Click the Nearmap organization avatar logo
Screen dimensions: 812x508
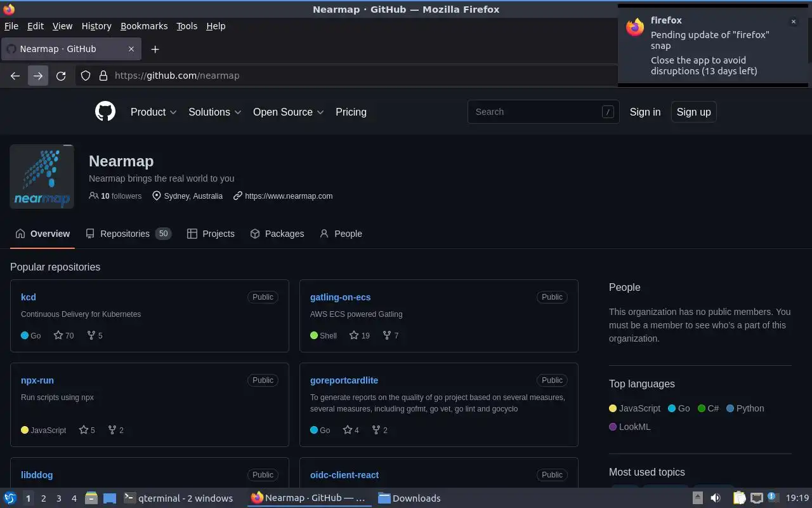[x=42, y=177]
